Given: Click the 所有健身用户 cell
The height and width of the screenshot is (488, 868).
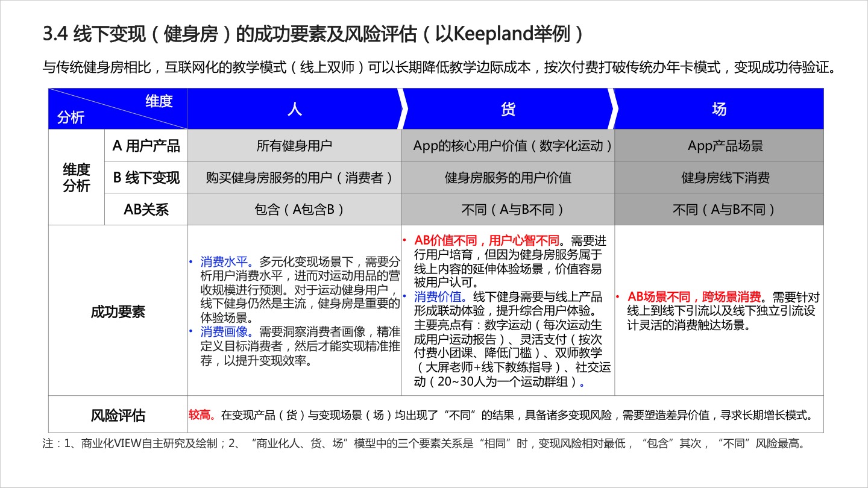Looking at the screenshot, I should pos(294,145).
